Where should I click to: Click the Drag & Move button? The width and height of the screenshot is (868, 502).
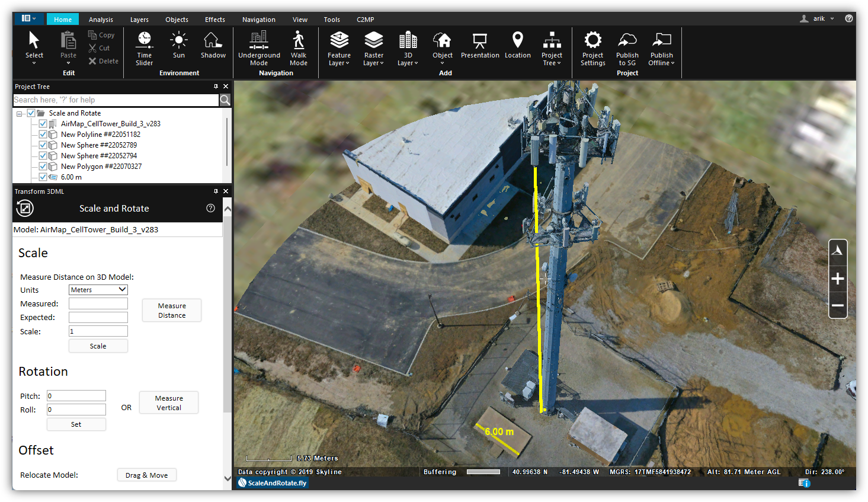click(146, 475)
